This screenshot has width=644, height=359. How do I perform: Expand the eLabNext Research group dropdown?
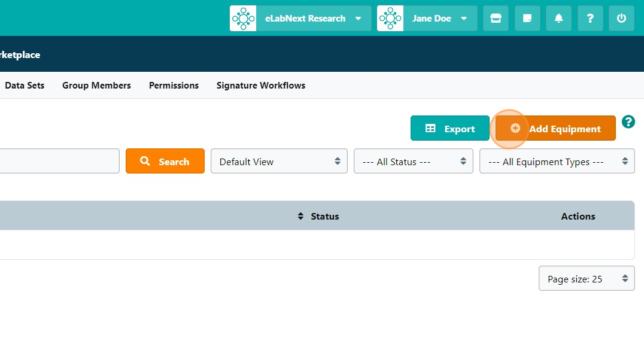click(x=358, y=19)
